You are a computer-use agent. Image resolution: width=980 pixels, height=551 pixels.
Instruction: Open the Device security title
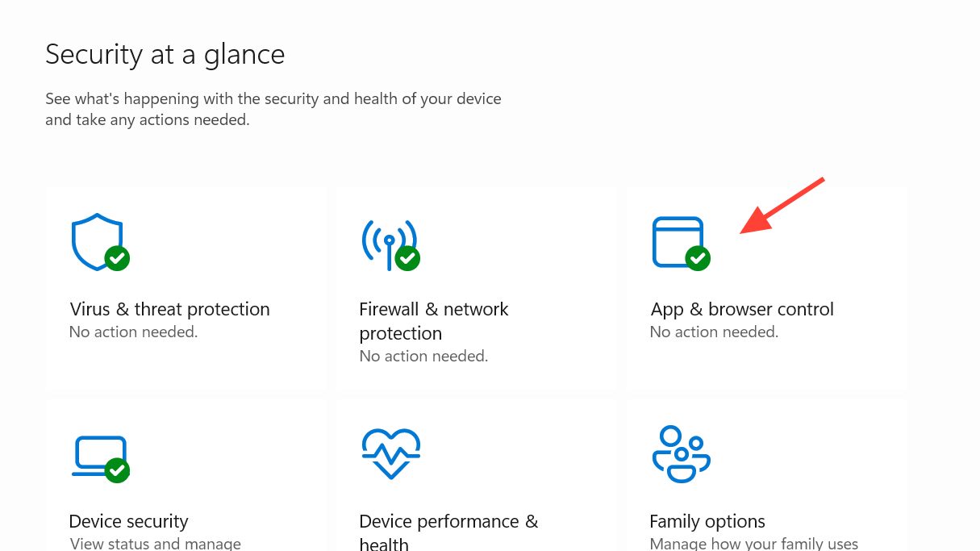tap(129, 521)
